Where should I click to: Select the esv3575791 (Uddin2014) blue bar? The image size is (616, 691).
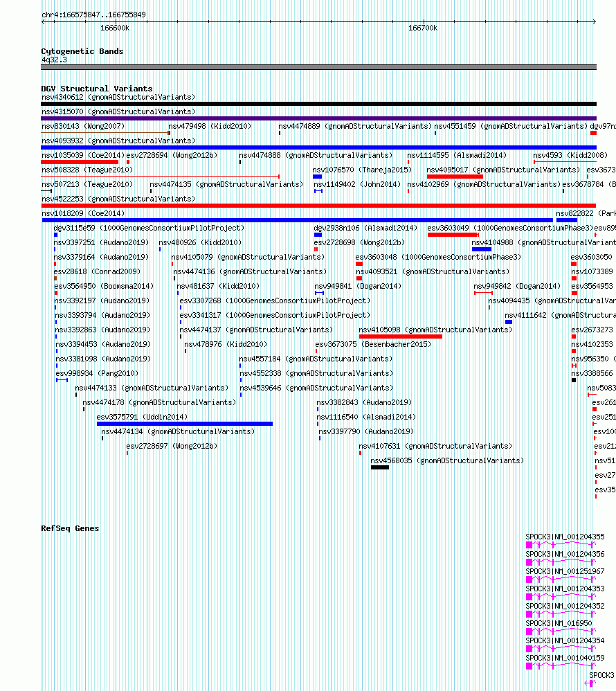coord(185,424)
